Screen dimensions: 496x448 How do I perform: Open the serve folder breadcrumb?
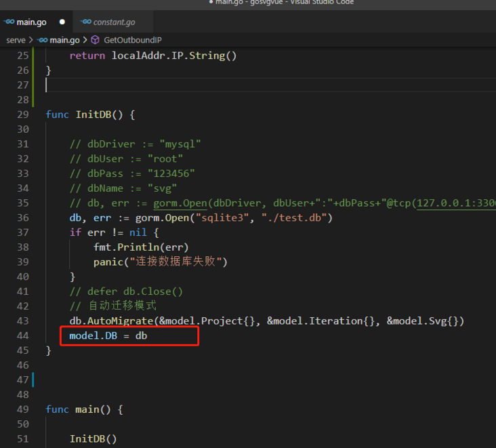point(16,40)
